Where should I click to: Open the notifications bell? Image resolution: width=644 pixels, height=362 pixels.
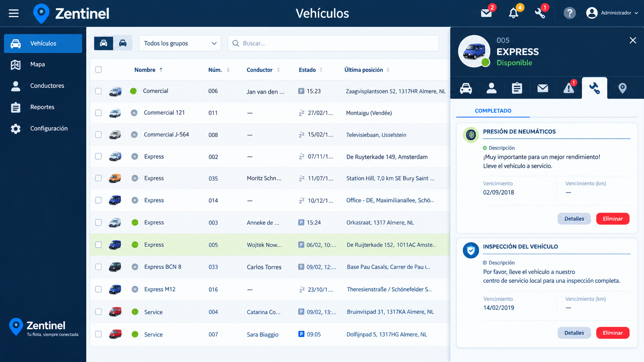(513, 13)
